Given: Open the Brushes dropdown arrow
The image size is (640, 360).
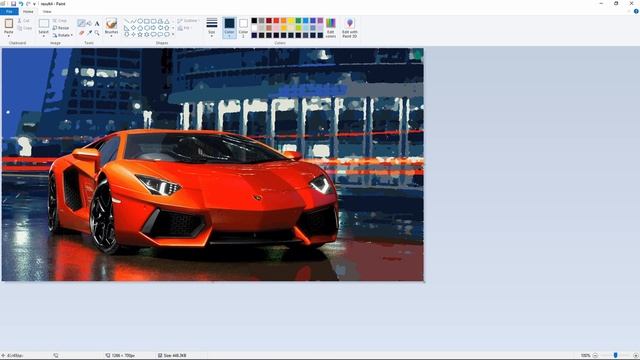Looking at the screenshot, I should [x=111, y=36].
